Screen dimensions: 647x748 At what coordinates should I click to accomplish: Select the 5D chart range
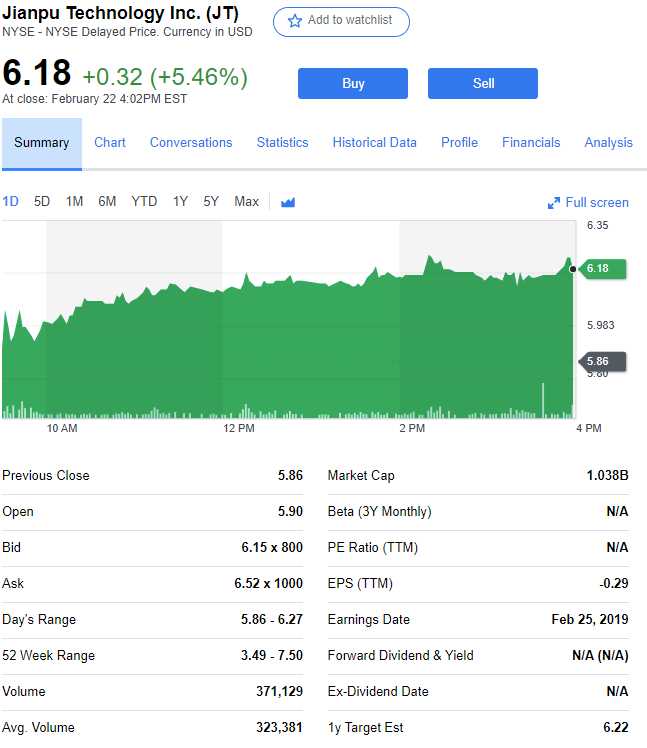tap(42, 201)
